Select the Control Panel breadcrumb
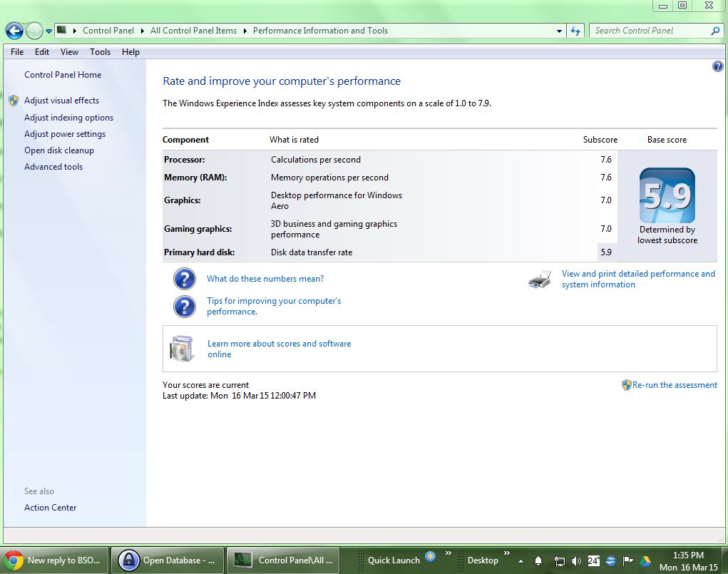The image size is (728, 574). point(108,31)
